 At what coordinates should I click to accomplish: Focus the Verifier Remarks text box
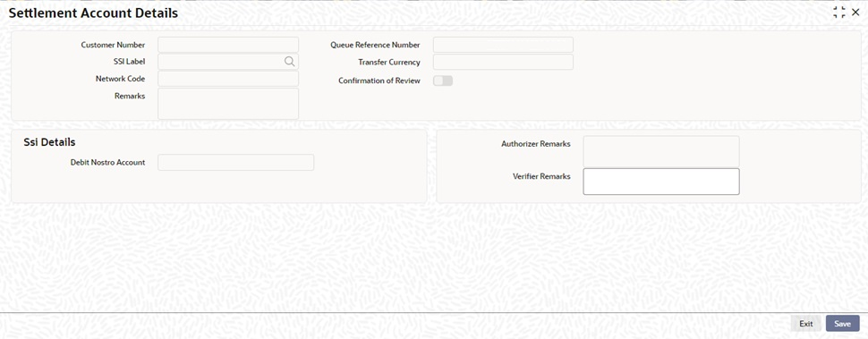click(661, 182)
